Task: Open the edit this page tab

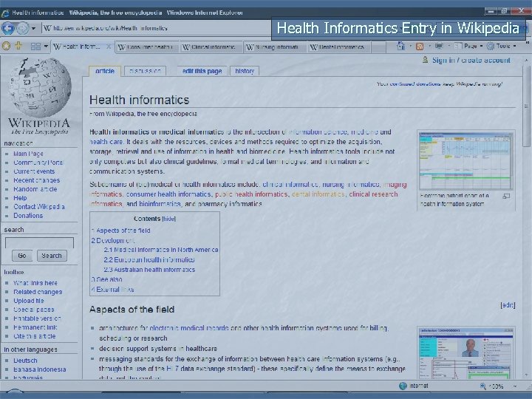Action: (202, 71)
